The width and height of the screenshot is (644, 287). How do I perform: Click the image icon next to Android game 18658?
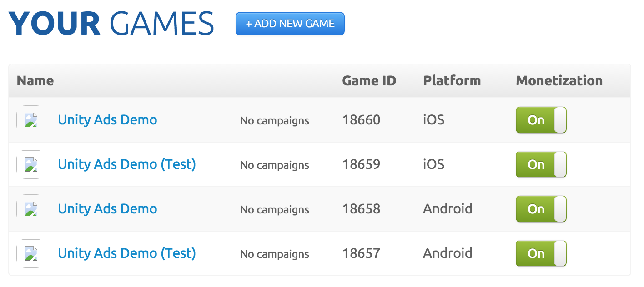pyautogui.click(x=31, y=209)
